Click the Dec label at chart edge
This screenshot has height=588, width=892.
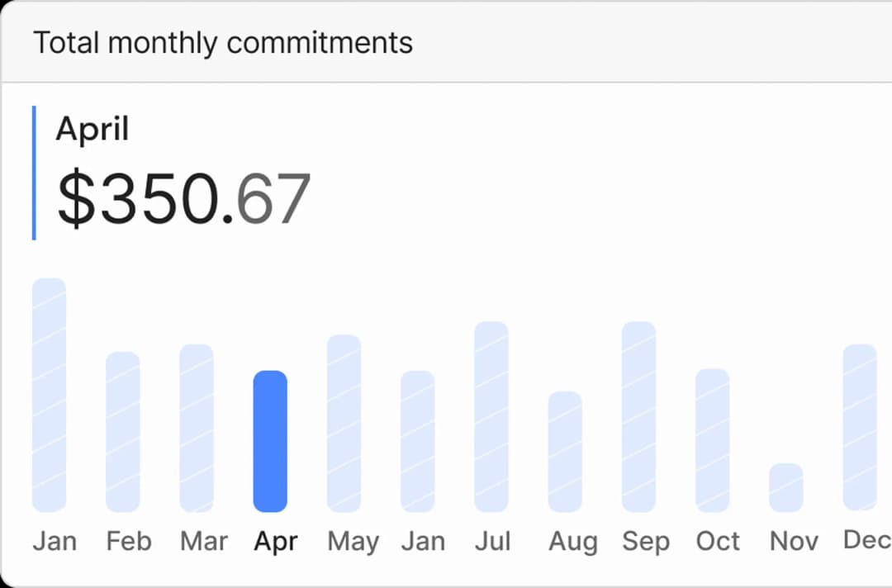pyautogui.click(x=866, y=541)
